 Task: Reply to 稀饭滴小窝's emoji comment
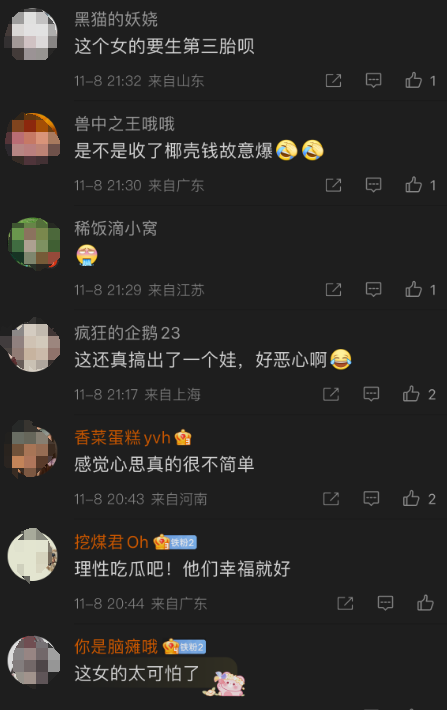[373, 290]
